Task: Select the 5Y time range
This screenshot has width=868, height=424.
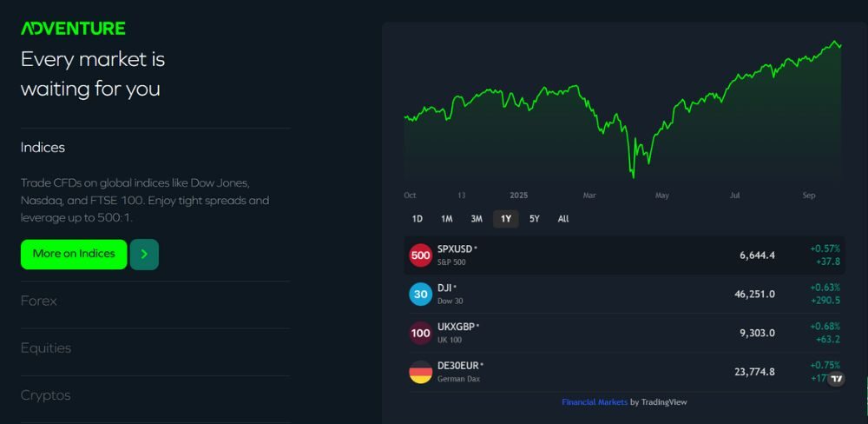Action: (x=535, y=219)
